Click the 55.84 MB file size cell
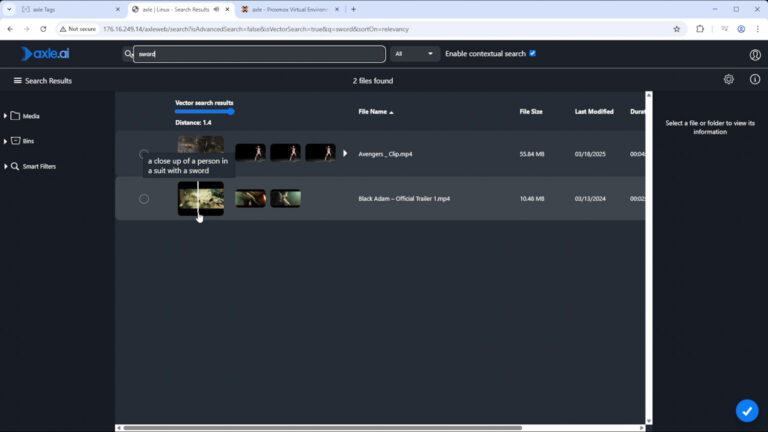Screen dimensions: 768x432 click(x=531, y=154)
